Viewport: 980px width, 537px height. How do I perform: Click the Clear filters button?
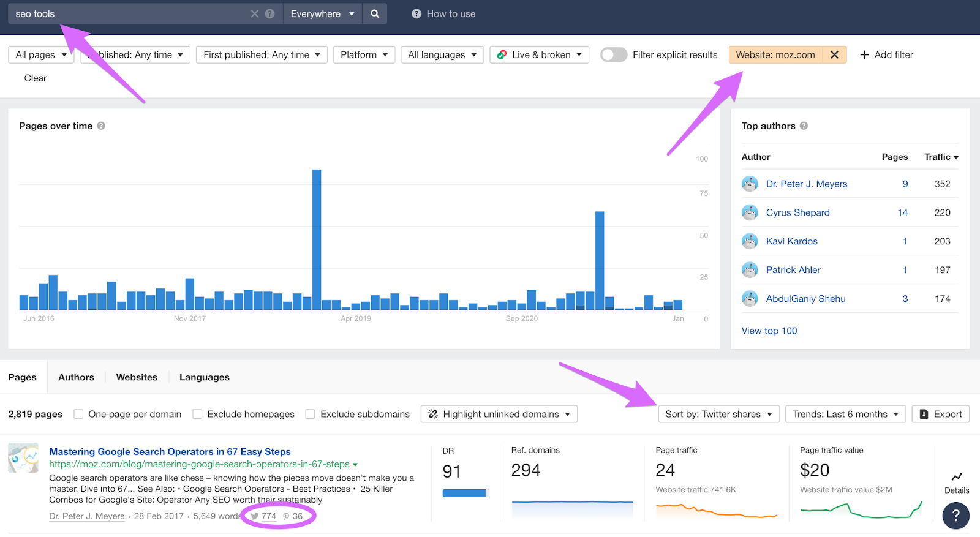36,78
